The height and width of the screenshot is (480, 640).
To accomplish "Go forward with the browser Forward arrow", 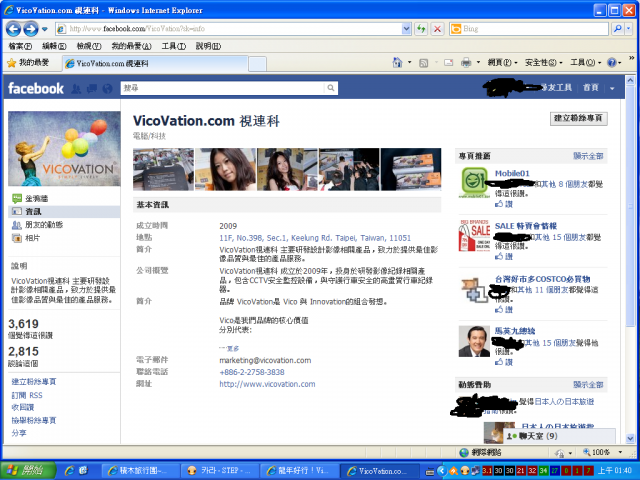I will point(31,29).
